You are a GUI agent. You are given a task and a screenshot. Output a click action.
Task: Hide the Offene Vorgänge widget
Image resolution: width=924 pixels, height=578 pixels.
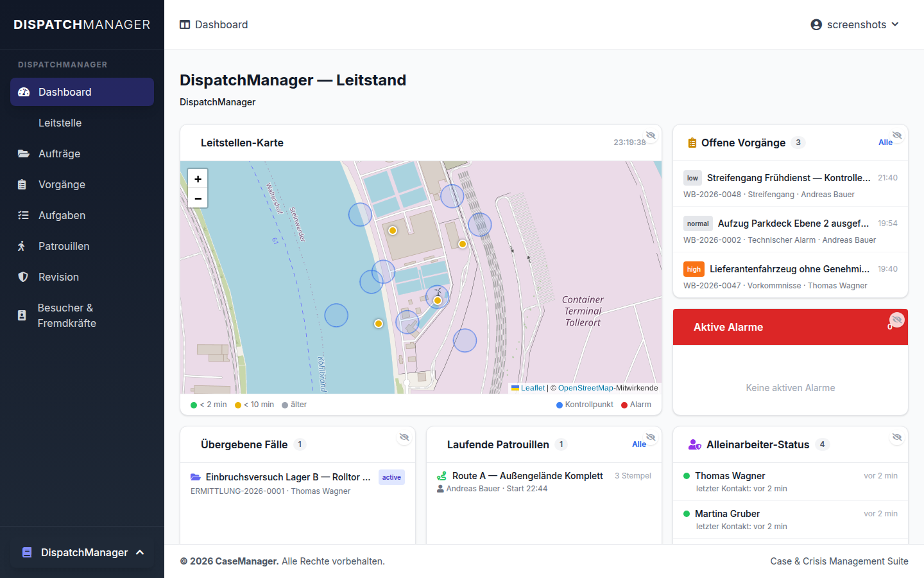(x=897, y=136)
